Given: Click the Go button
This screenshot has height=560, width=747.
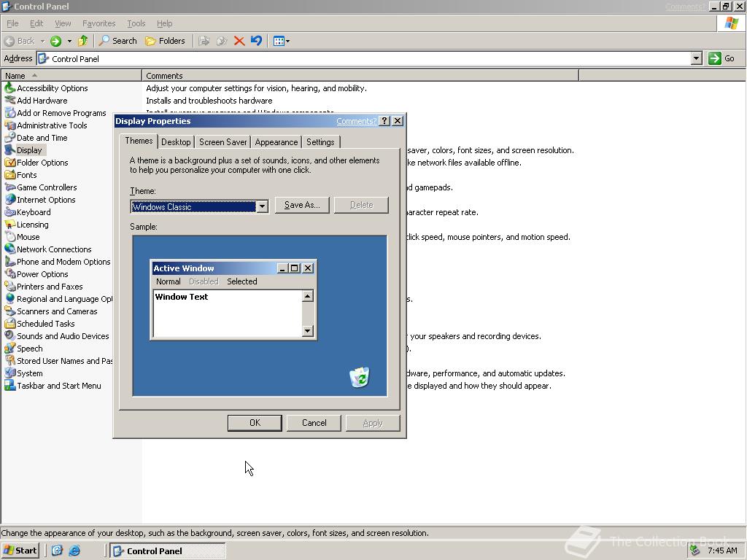Looking at the screenshot, I should coord(722,58).
